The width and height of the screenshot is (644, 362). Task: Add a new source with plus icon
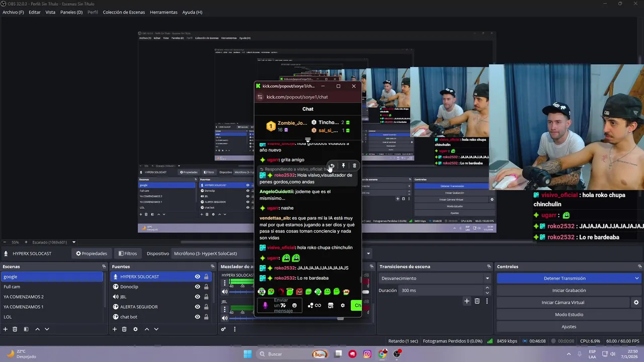(115, 329)
